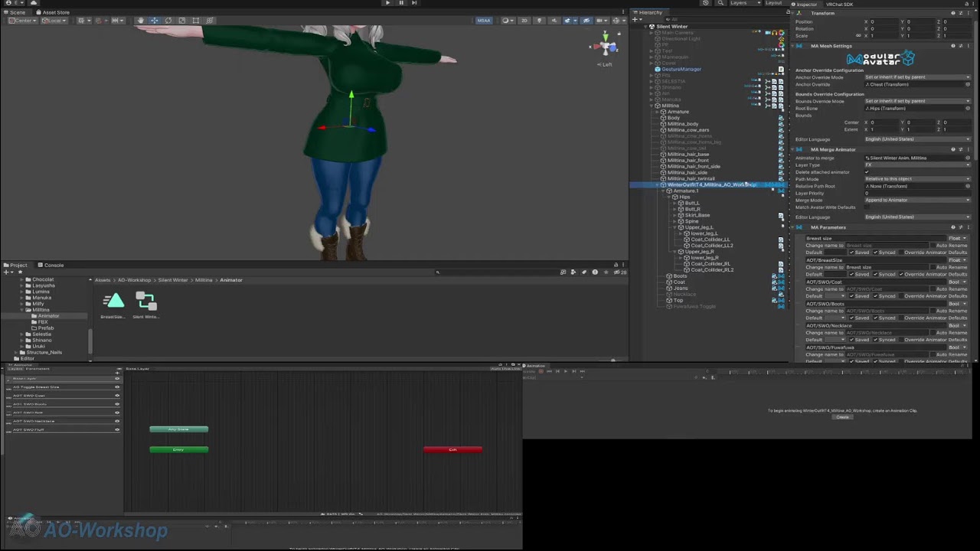Switch to the VRChat SDK tab
Viewport: 980px width, 551px height.
839,5
